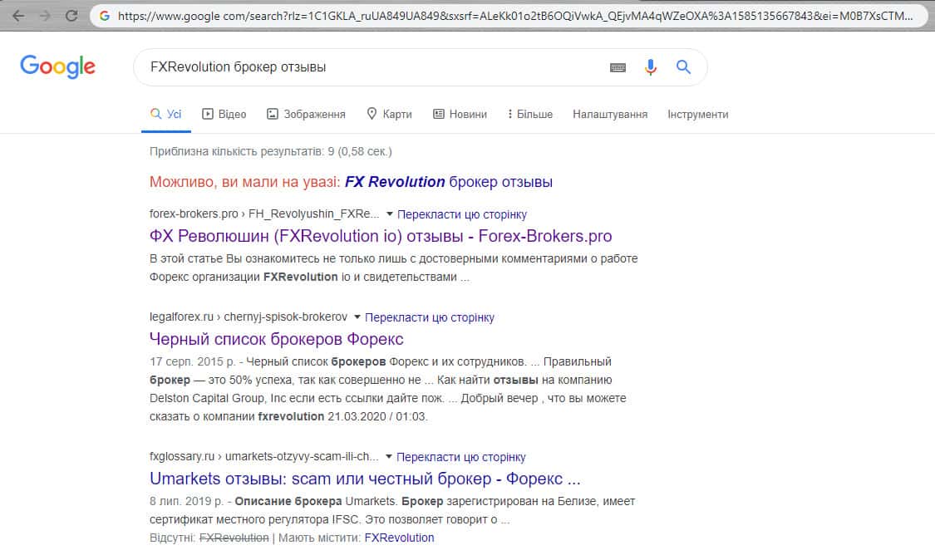Viewport: 935px width, 560px height.
Task: Start voice search with microphone icon
Action: tap(651, 68)
